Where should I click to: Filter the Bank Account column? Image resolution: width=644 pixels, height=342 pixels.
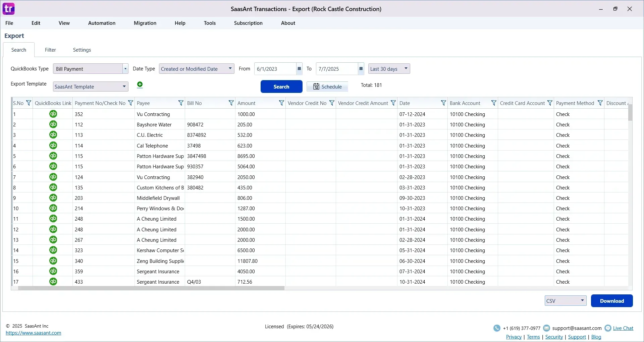(494, 103)
